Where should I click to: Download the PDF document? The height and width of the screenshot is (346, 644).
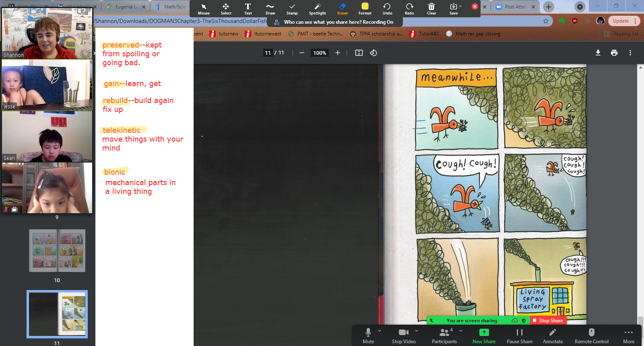click(598, 53)
